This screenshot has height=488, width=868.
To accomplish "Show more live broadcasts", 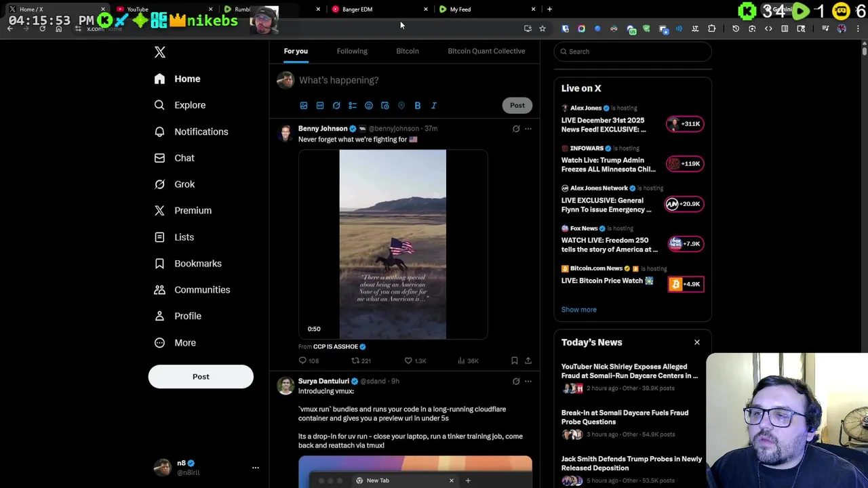I will 578,310.
